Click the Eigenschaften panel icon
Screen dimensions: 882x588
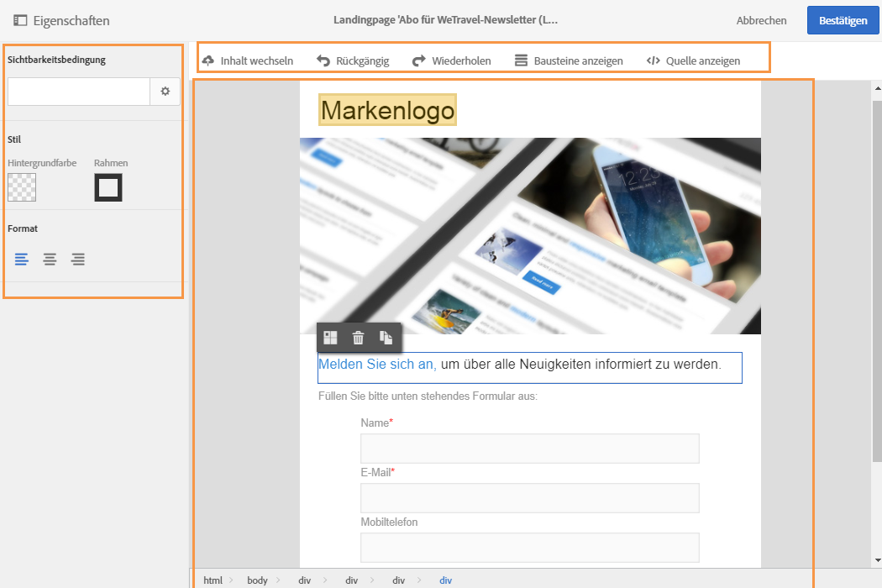click(20, 20)
